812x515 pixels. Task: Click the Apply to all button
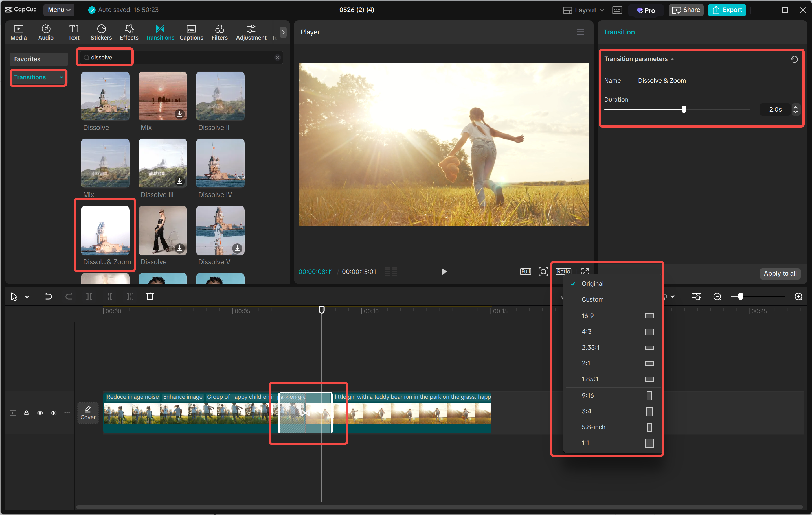pyautogui.click(x=780, y=274)
